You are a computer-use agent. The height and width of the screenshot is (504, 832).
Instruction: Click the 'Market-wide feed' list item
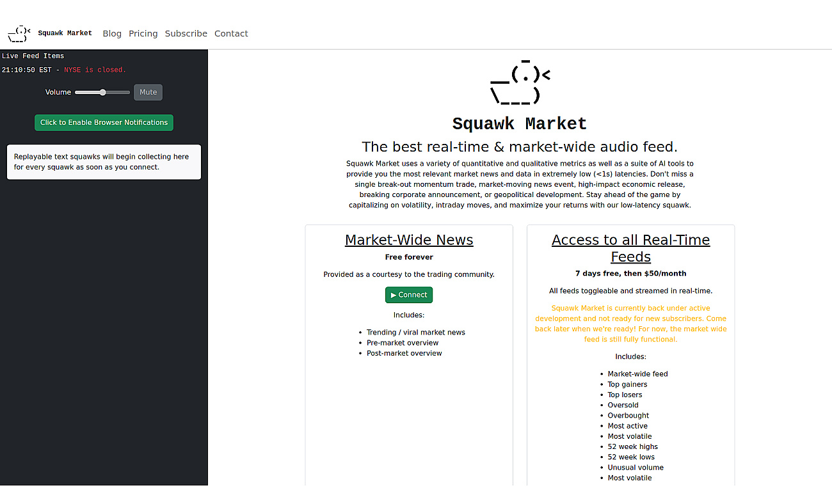tap(638, 374)
